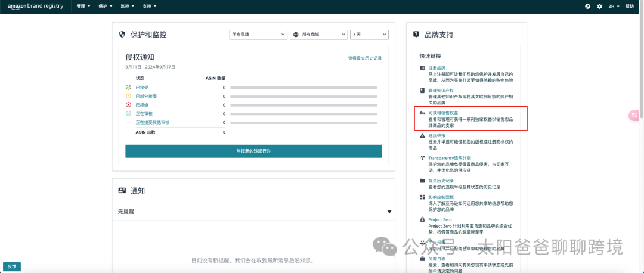The image size is (644, 273).
Task: Click the 侵权通知 heading
Action: click(x=140, y=57)
